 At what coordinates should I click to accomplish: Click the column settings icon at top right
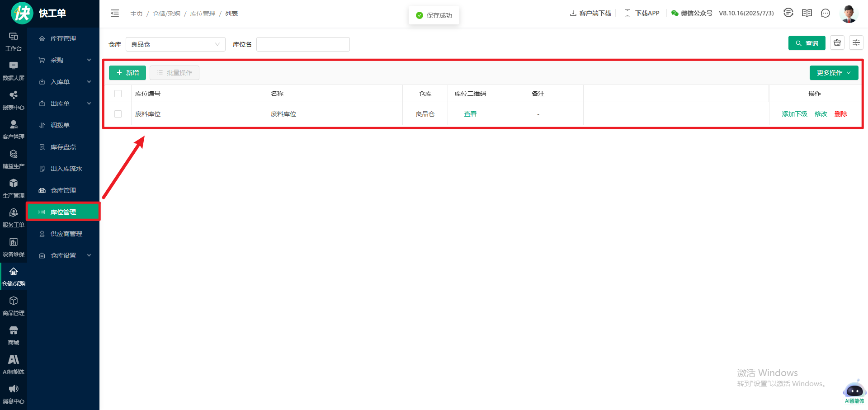click(856, 43)
